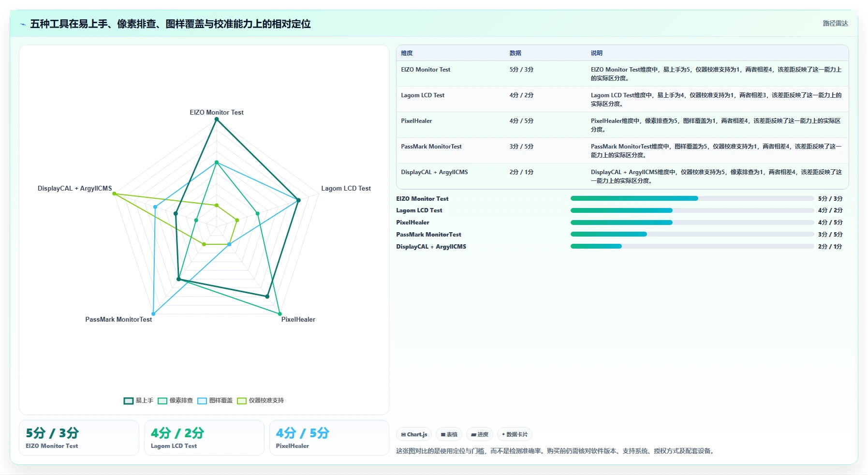Image resolution: width=868 pixels, height=475 pixels.
Task: Click the EIZO Monitor Test progress bar
Action: coord(692,198)
